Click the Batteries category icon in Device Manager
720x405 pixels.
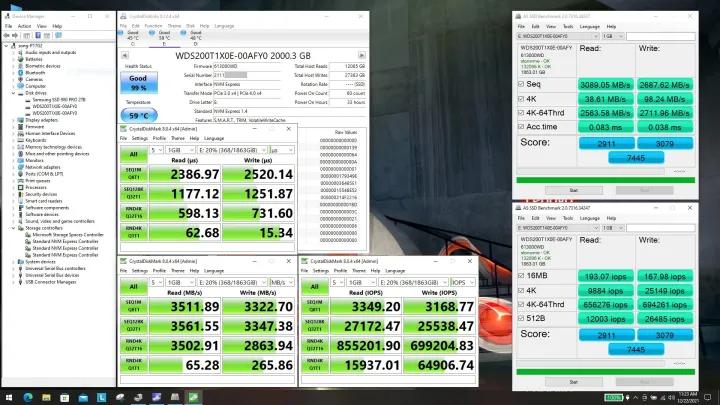[21, 59]
